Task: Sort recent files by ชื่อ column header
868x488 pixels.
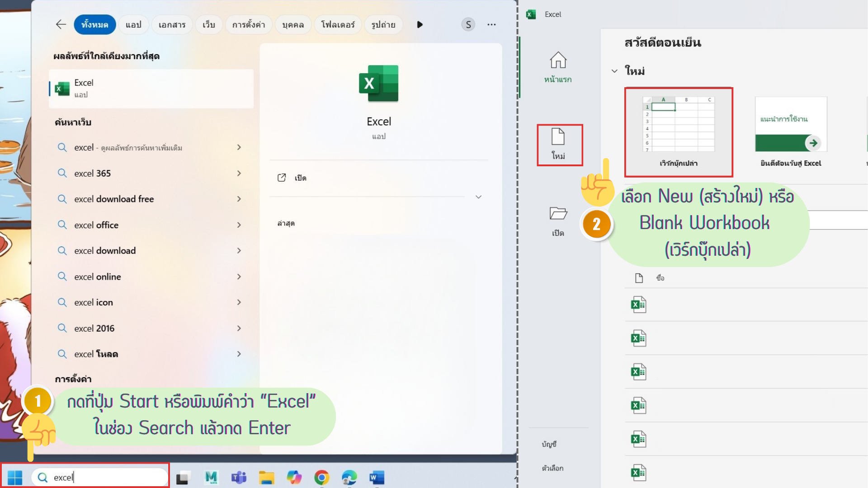Action: [660, 278]
